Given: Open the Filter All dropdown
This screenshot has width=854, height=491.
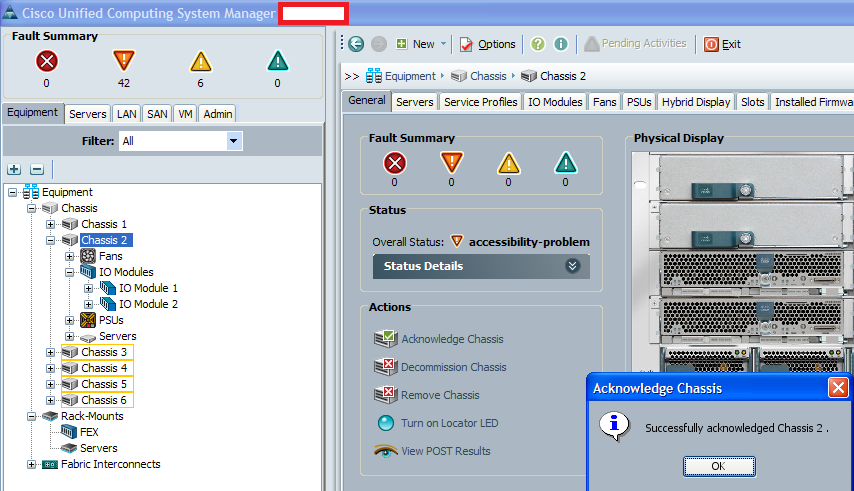Looking at the screenshot, I should (x=234, y=141).
